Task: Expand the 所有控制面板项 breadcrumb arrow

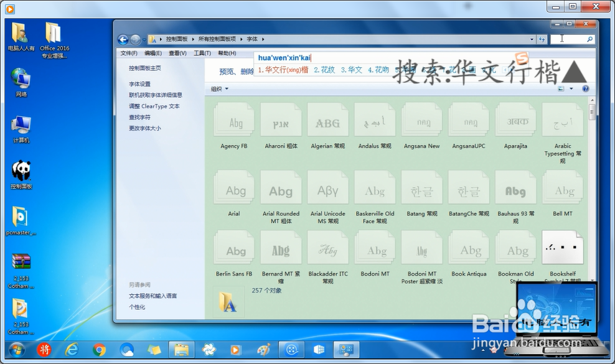Action: click(x=242, y=39)
